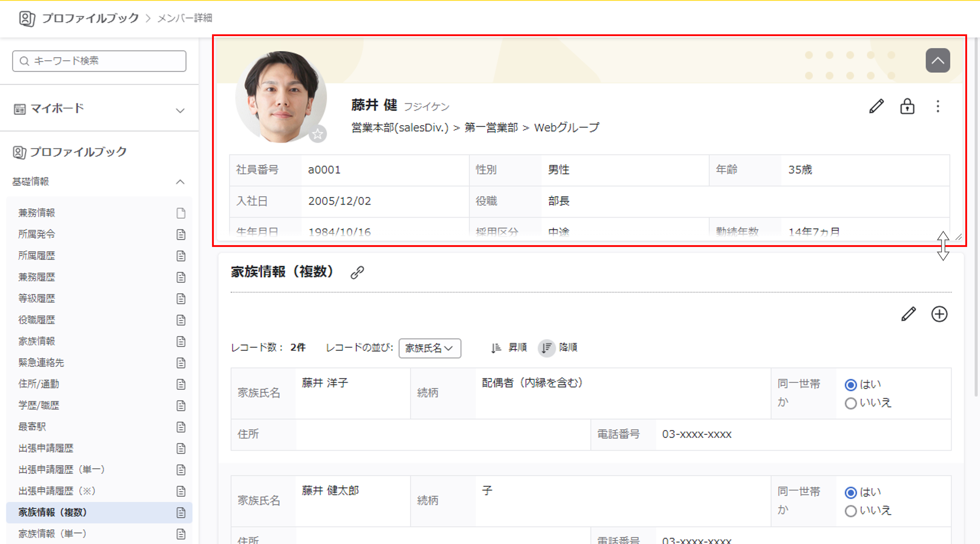Click the pencil edit icon beside 藤井 健's name
The height and width of the screenshot is (544, 980).
[876, 106]
